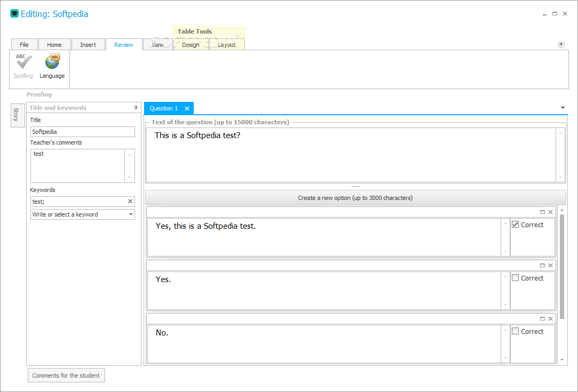The image size is (578, 392).
Task: Remove the 'Yes.' answer option
Action: click(550, 265)
